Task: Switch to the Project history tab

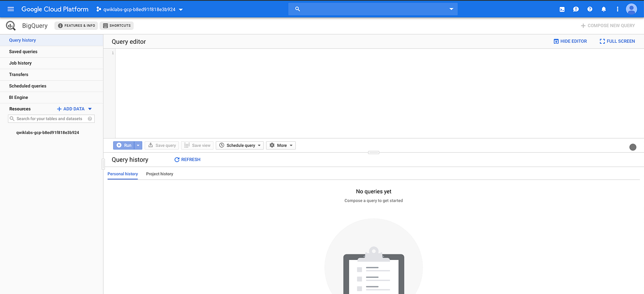Action: click(x=159, y=174)
